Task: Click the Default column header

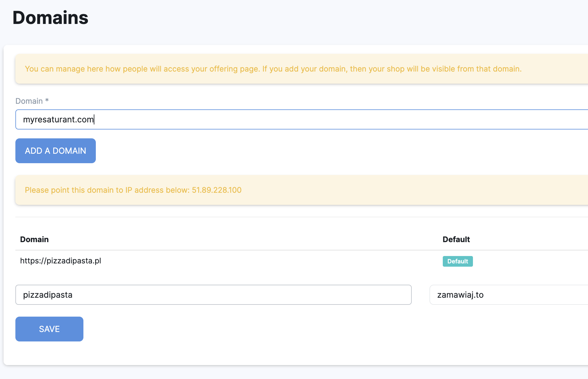Action: point(456,239)
